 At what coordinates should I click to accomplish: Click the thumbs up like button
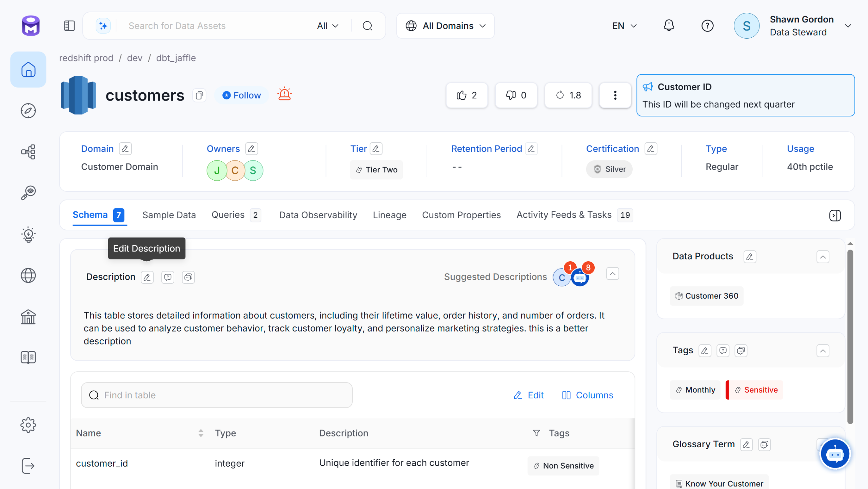467,95
